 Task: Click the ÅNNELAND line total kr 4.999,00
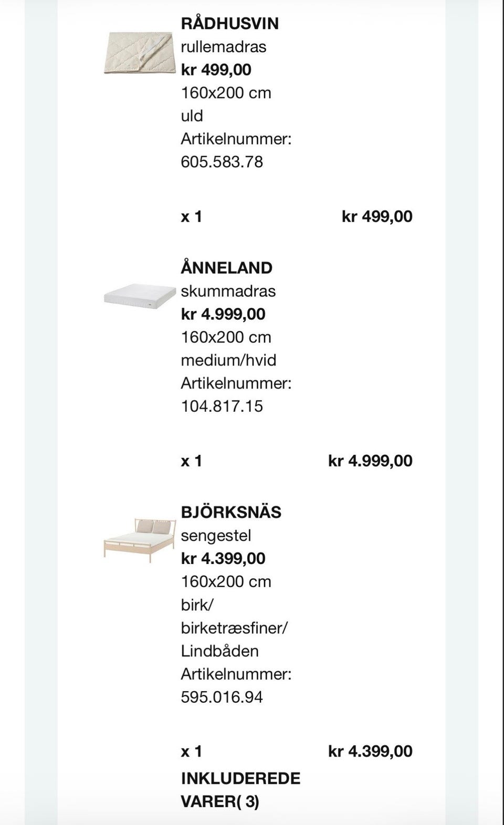370,461
